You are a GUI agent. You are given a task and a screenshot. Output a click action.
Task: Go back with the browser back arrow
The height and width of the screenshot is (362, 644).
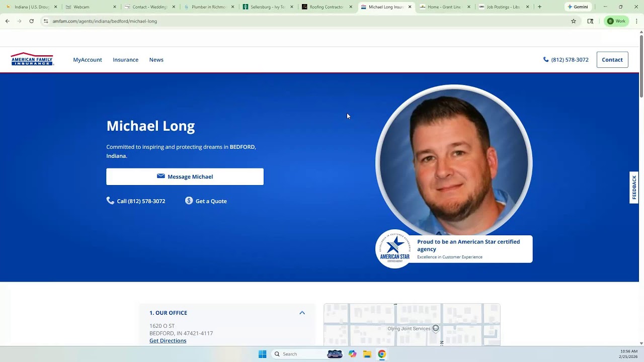pos(7,21)
